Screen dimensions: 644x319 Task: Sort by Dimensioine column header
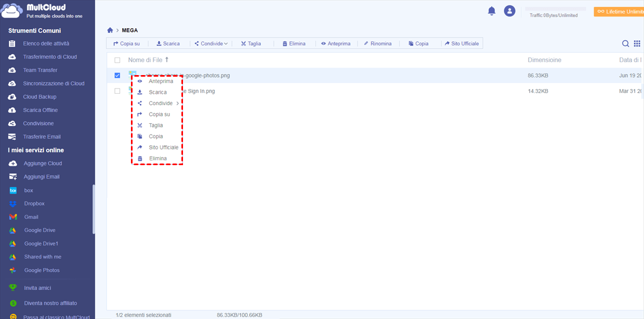pos(544,60)
